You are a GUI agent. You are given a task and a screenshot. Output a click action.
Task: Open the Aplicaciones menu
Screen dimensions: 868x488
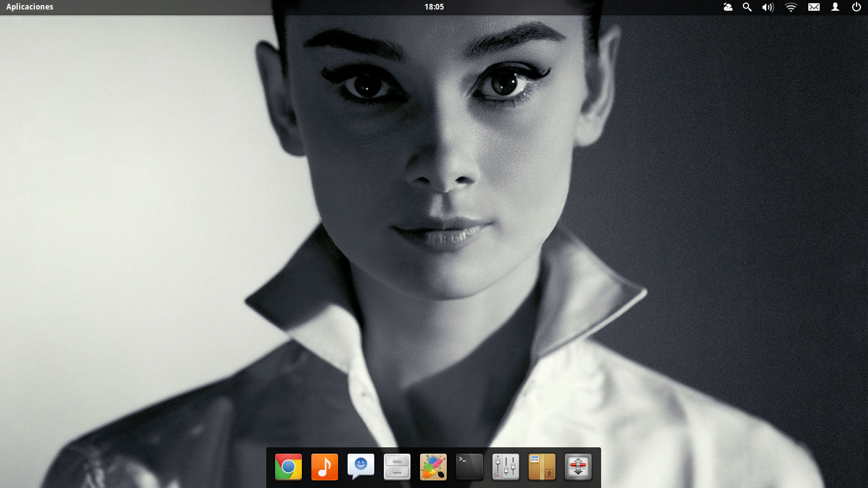(x=30, y=7)
